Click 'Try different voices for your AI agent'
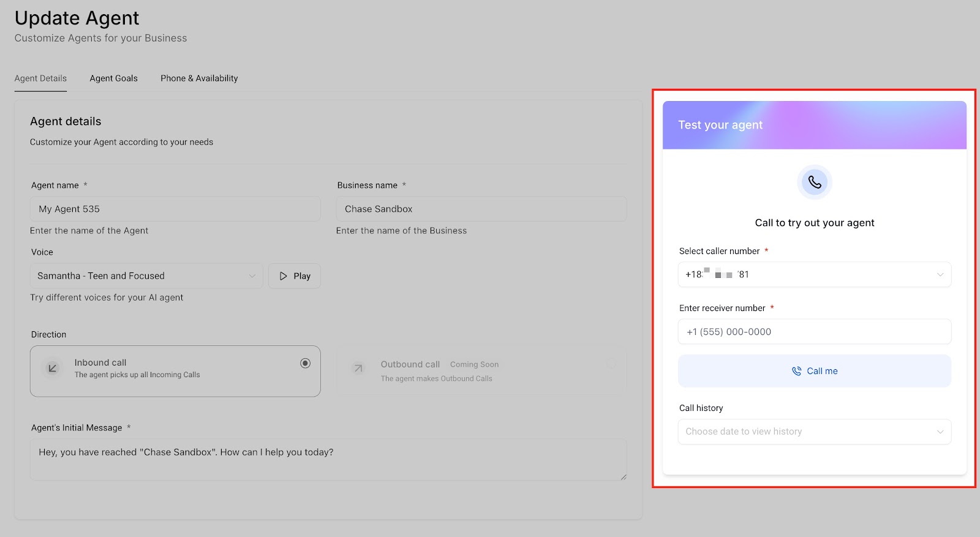This screenshot has width=980, height=537. (x=107, y=298)
